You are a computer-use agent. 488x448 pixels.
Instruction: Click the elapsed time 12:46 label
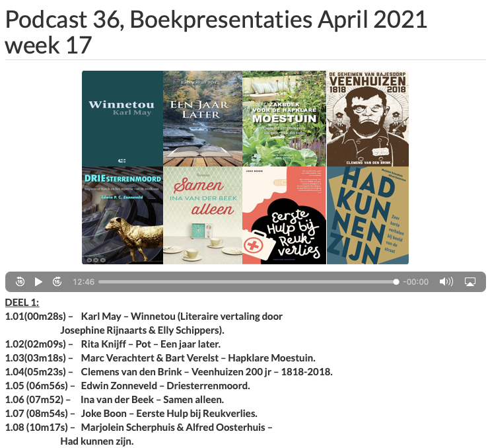click(x=83, y=281)
